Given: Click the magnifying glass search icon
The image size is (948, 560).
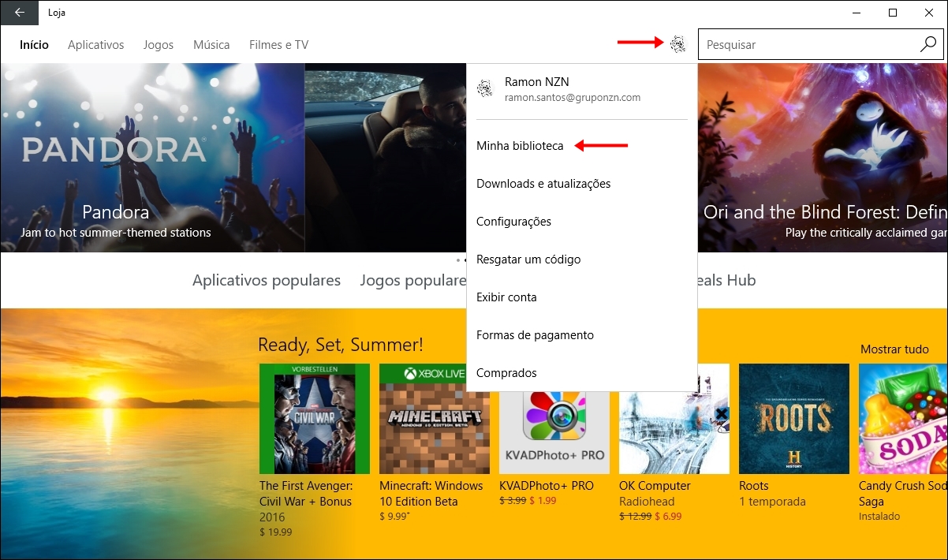Looking at the screenshot, I should (x=928, y=44).
